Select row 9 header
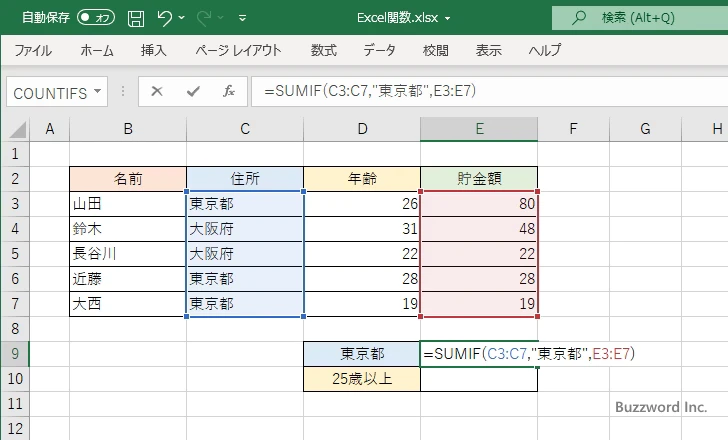The image size is (728, 440). tap(15, 354)
